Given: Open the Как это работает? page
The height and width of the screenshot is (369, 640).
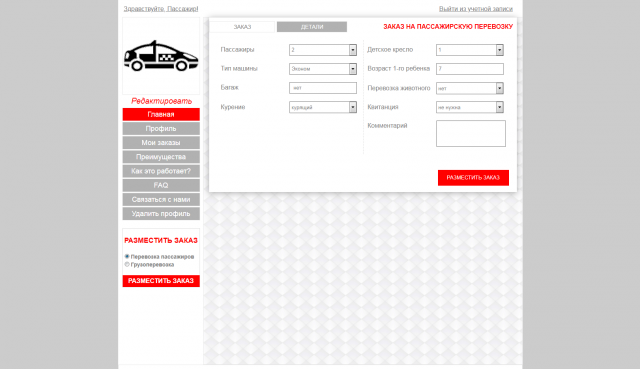Looking at the screenshot, I should pos(161,171).
